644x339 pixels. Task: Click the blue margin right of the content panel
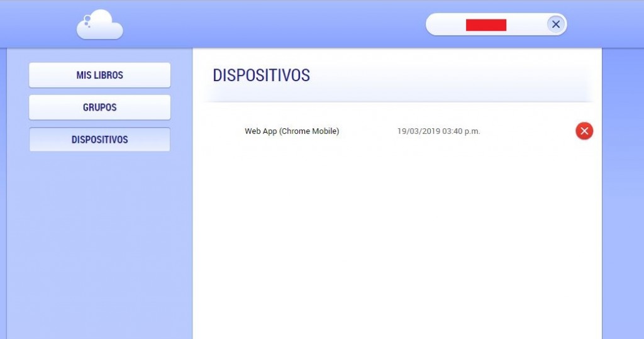click(622, 189)
